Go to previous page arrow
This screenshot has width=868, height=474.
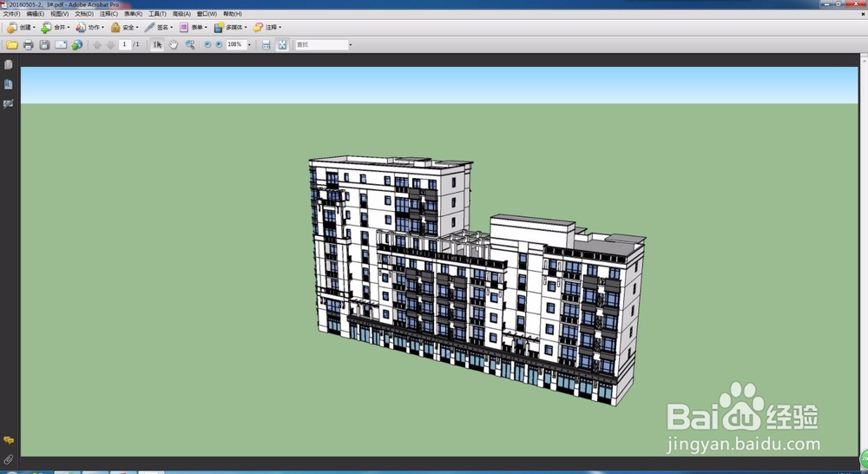click(x=97, y=45)
